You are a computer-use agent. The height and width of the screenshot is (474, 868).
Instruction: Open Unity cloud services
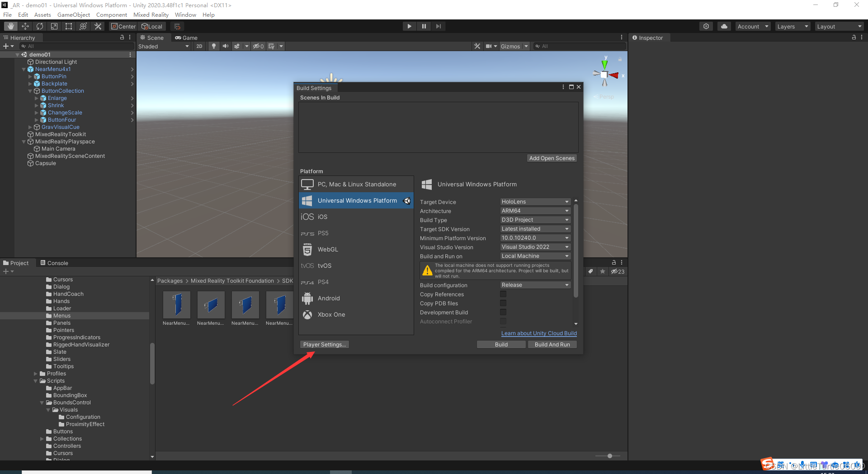(x=724, y=26)
